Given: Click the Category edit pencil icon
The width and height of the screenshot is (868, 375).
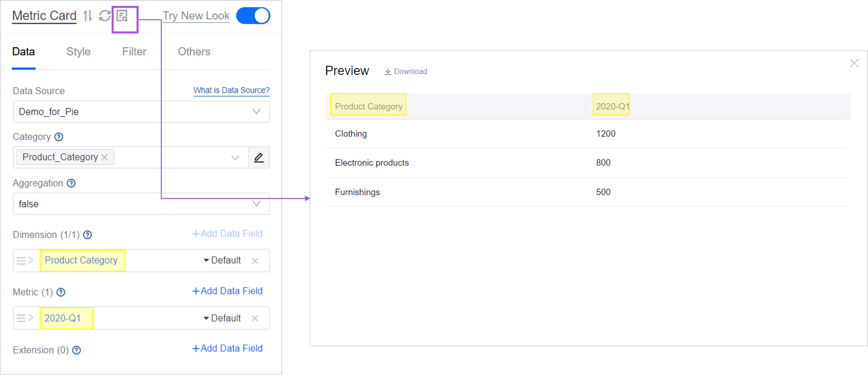Looking at the screenshot, I should (259, 157).
